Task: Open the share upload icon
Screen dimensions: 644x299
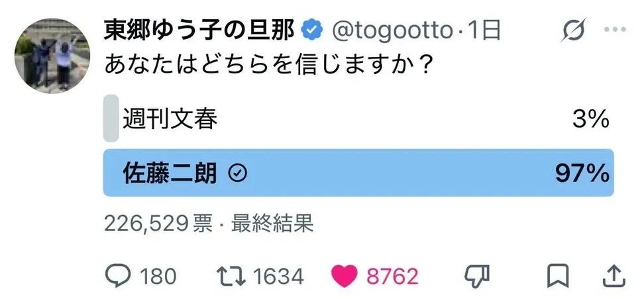Action: click(614, 276)
